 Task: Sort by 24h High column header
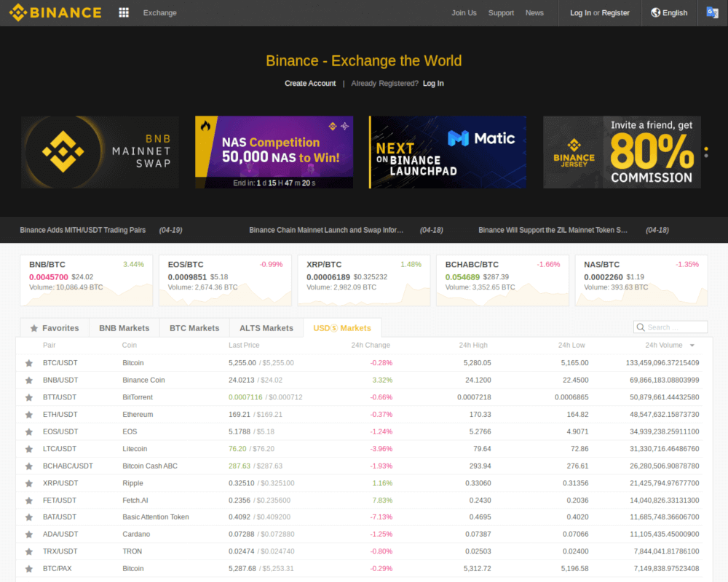473,346
